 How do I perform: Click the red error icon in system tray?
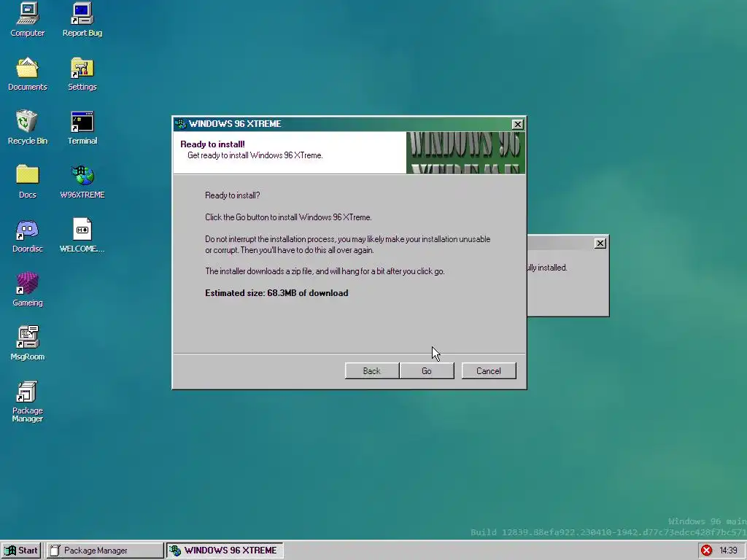(706, 551)
